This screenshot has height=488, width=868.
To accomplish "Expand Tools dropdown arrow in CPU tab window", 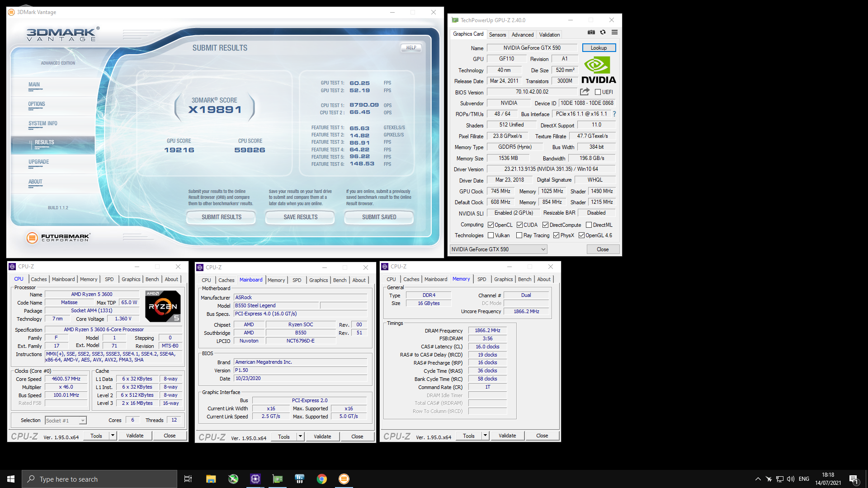I will pyautogui.click(x=113, y=436).
